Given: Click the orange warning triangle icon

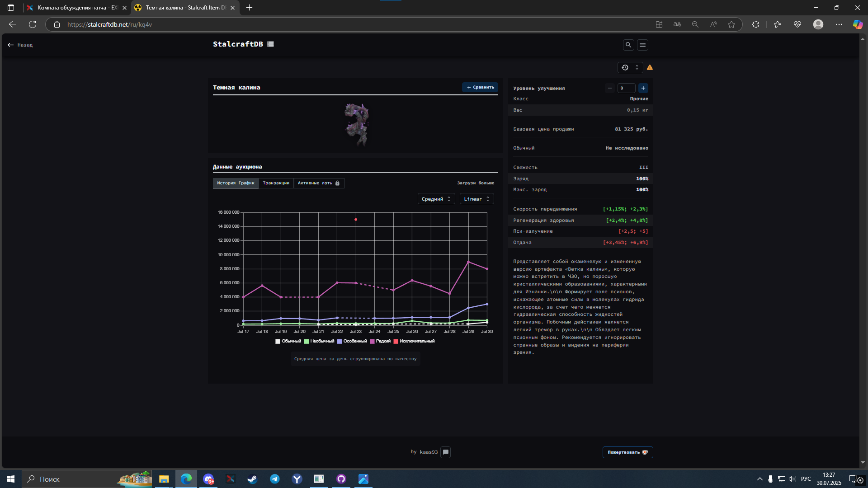Looking at the screenshot, I should (x=650, y=67).
